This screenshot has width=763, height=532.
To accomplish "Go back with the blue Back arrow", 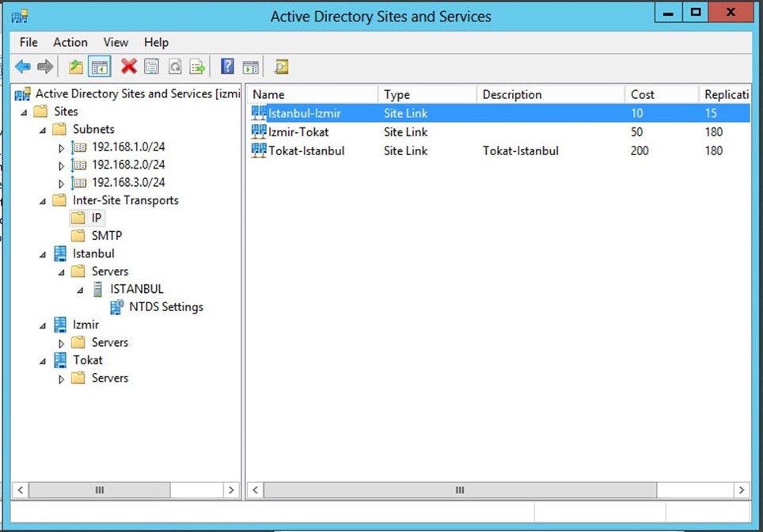I will (x=22, y=66).
